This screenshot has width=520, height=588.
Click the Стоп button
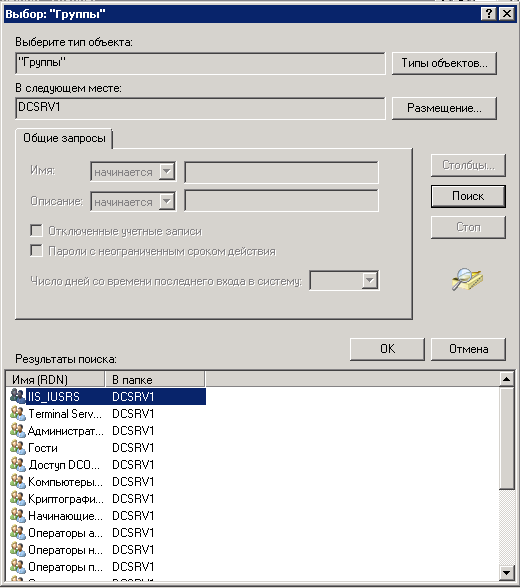click(468, 227)
